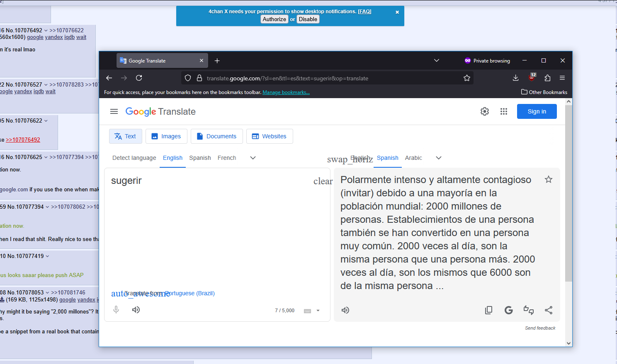617x364 pixels.
Task: Open a new tab with the plus button
Action: 217,60
